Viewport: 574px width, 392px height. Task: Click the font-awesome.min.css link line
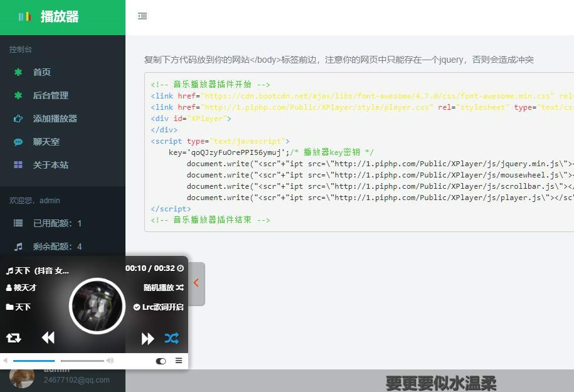point(362,96)
